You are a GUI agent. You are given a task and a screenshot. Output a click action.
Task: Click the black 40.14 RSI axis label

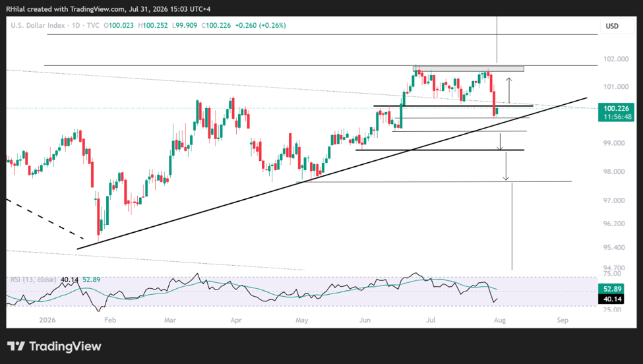pyautogui.click(x=612, y=299)
